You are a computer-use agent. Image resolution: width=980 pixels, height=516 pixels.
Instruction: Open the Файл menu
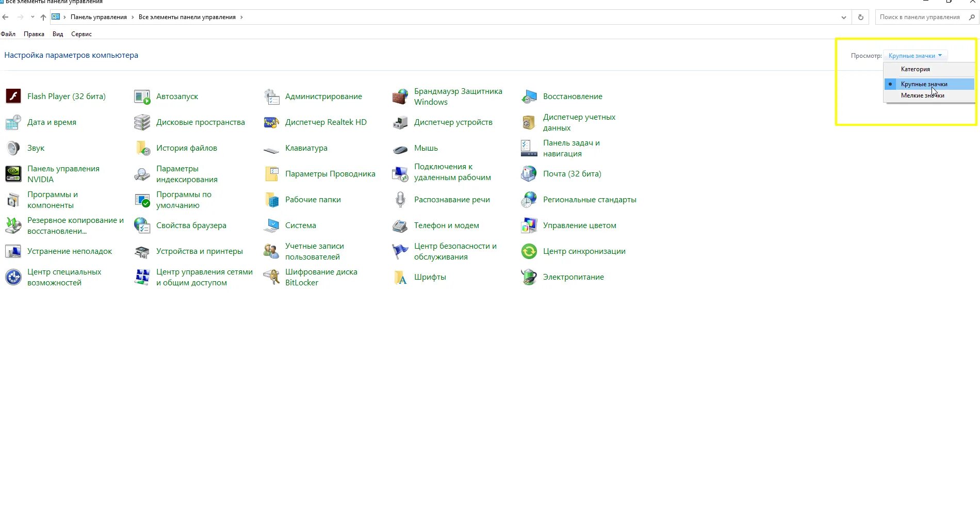coord(8,34)
